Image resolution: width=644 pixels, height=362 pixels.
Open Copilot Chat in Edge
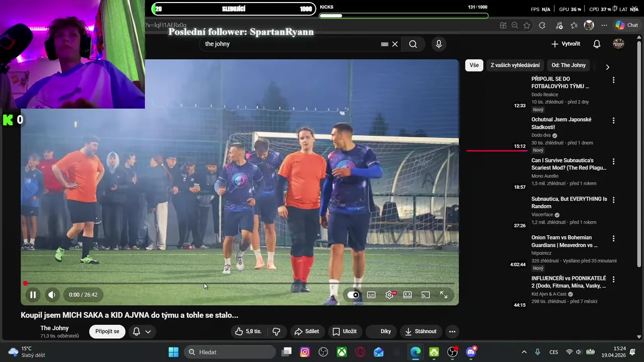click(x=627, y=25)
